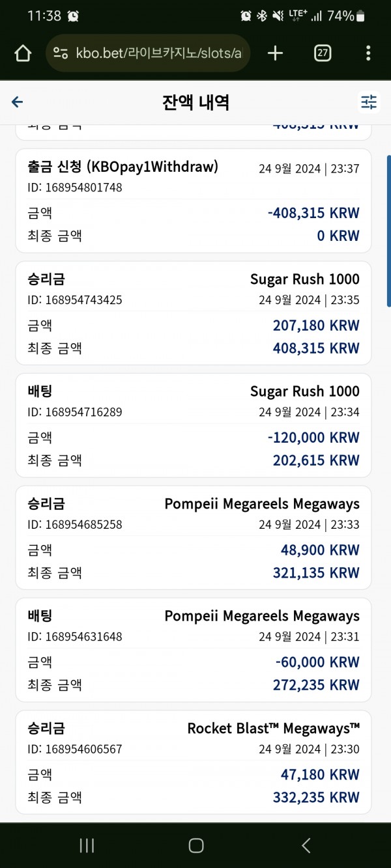Viewport: 391px width, 868px height.
Task: Open the filter settings icon in header
Action: [369, 102]
